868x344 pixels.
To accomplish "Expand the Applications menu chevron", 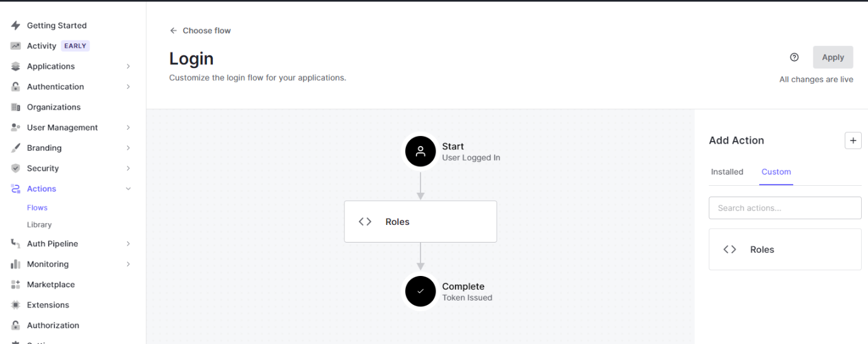I will 128,66.
